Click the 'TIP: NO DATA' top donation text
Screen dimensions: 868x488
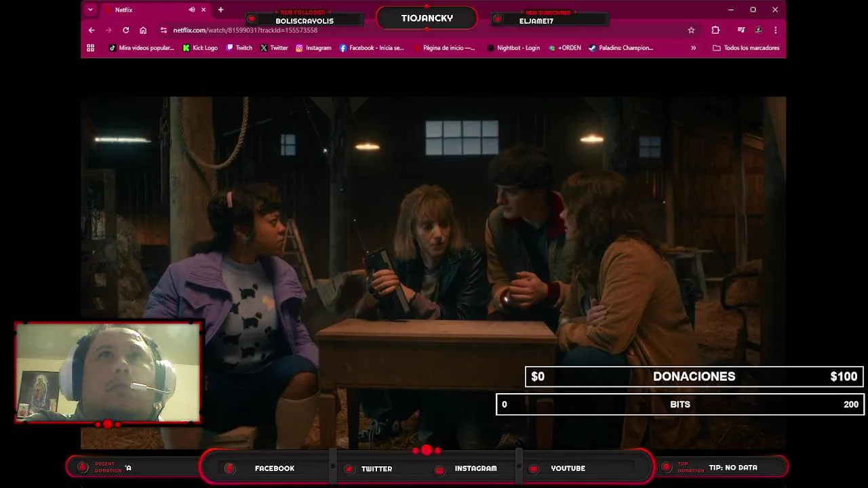(x=733, y=468)
